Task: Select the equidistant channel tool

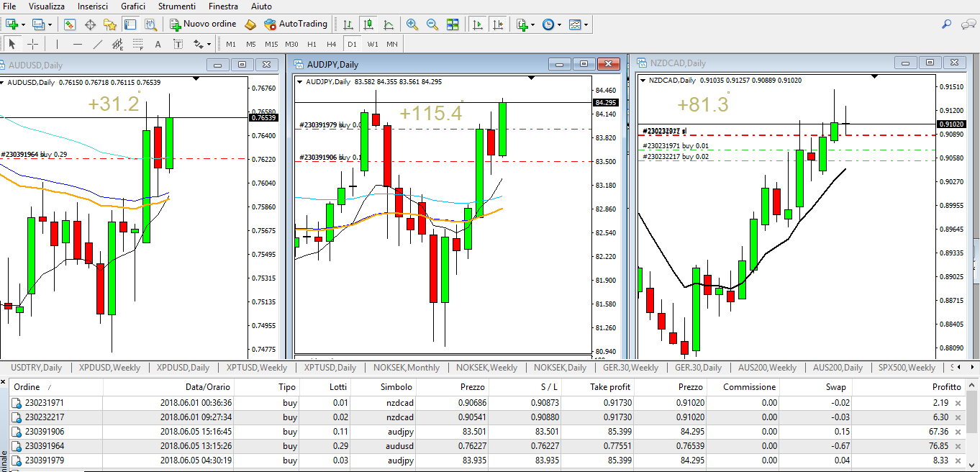Action: click(118, 44)
